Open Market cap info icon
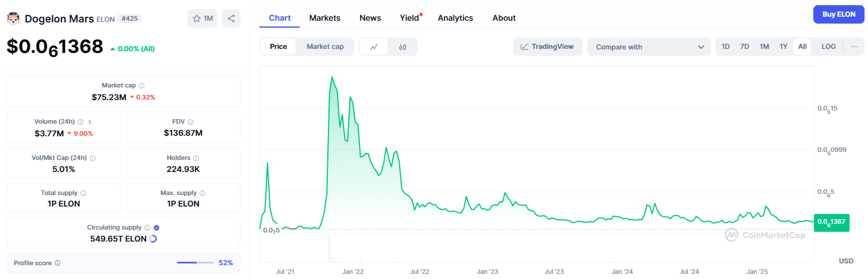 142,85
